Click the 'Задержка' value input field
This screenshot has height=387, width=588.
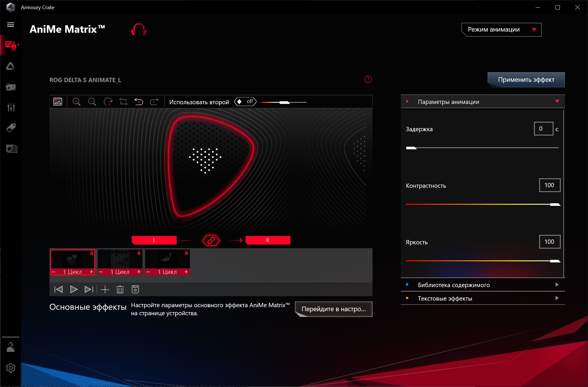tap(543, 129)
